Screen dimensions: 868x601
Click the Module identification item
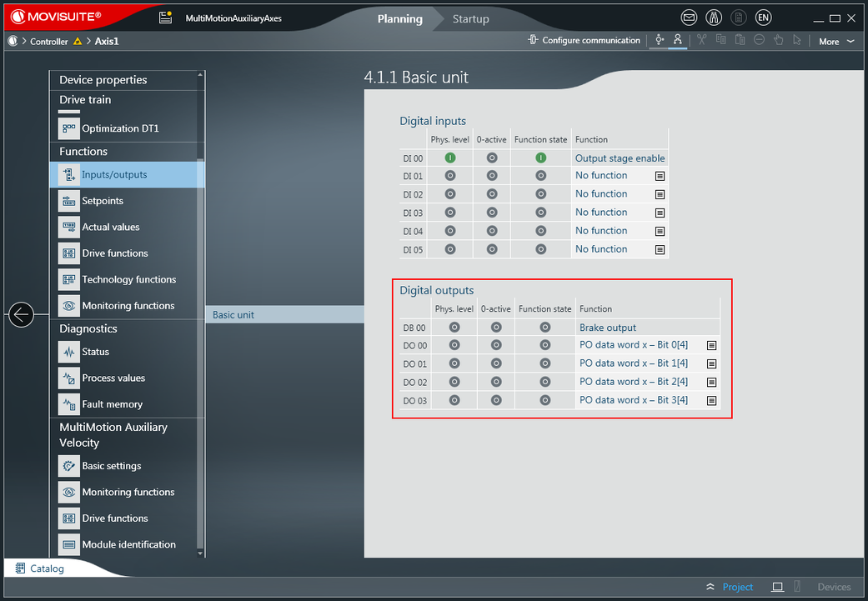point(128,544)
